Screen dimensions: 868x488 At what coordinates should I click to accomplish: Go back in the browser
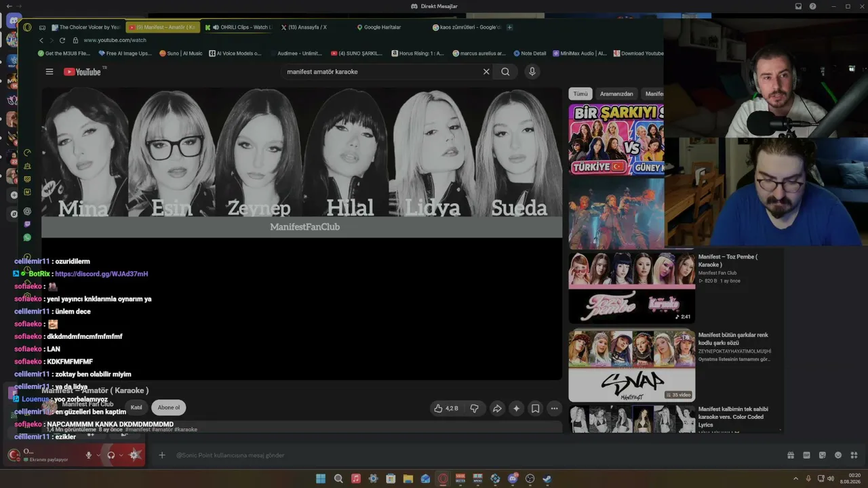[41, 41]
